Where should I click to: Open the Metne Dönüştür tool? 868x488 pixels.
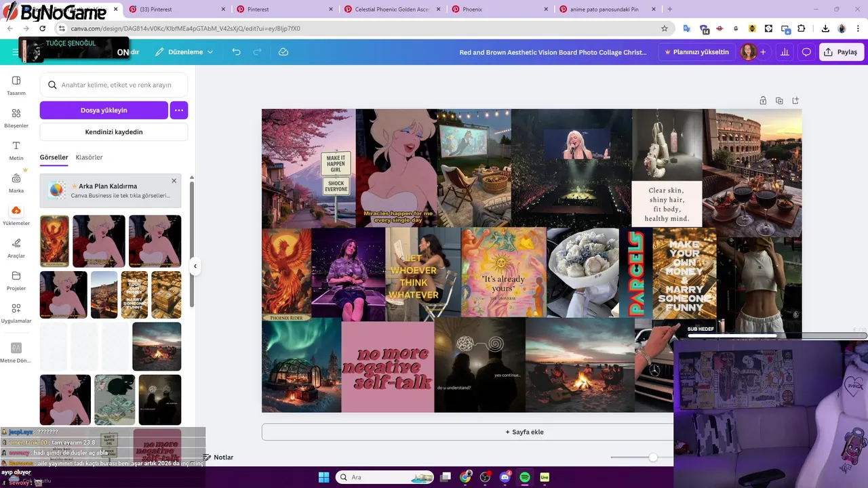16,352
